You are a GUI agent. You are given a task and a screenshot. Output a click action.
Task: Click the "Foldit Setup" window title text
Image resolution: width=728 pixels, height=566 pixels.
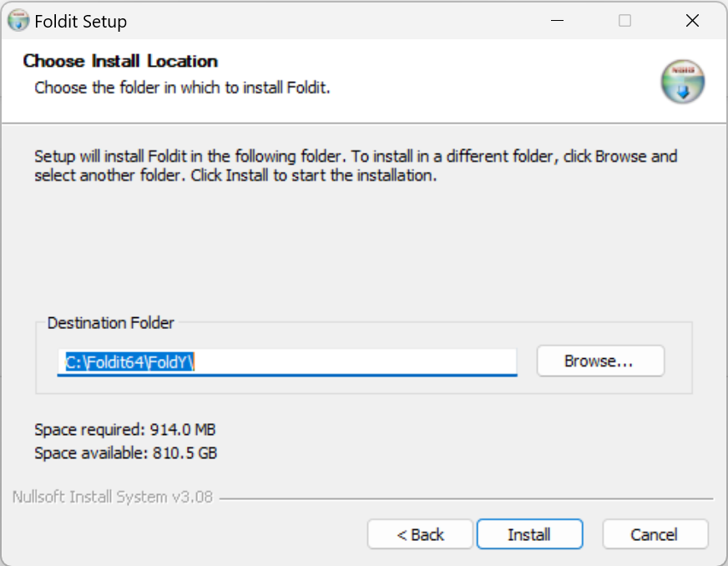(81, 22)
